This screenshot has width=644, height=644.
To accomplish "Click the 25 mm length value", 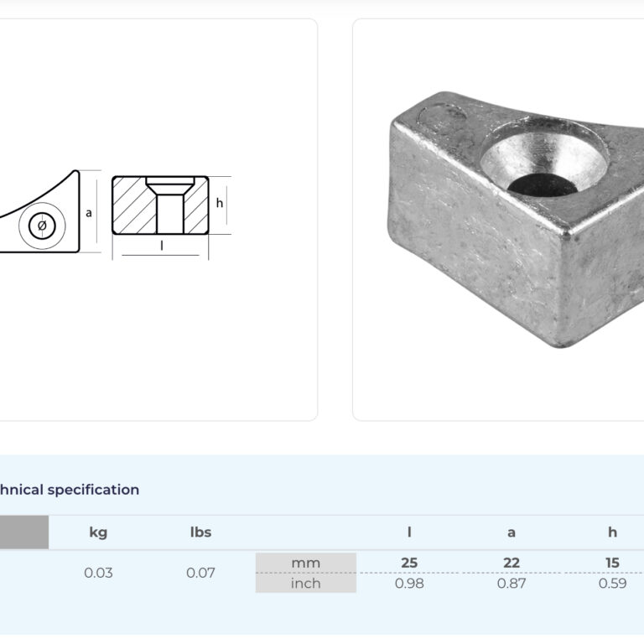I will (409, 563).
